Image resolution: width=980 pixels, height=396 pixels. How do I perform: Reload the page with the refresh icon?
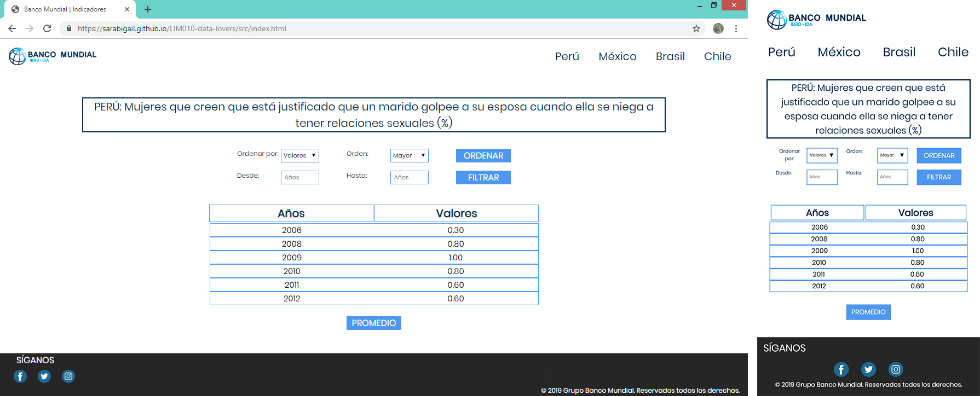click(47, 28)
